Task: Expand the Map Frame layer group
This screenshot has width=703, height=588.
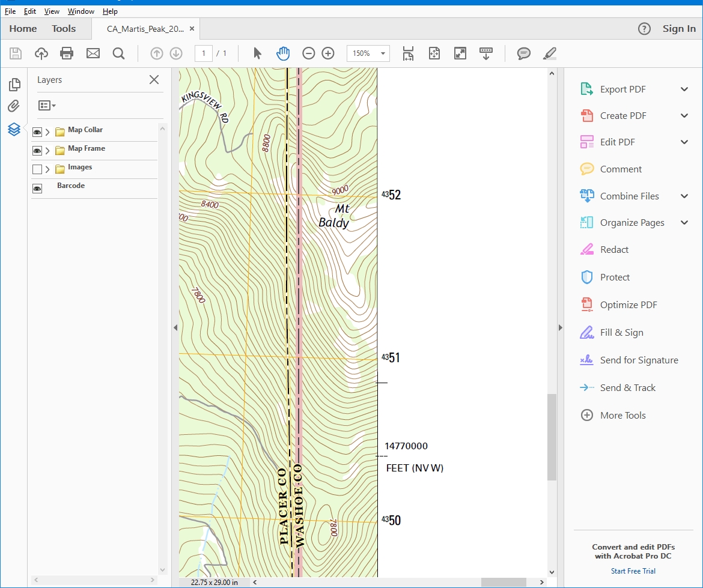Action: 47,151
